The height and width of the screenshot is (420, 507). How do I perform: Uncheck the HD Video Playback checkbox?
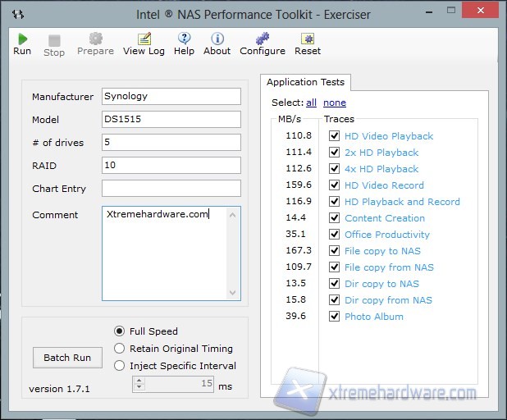click(x=334, y=136)
